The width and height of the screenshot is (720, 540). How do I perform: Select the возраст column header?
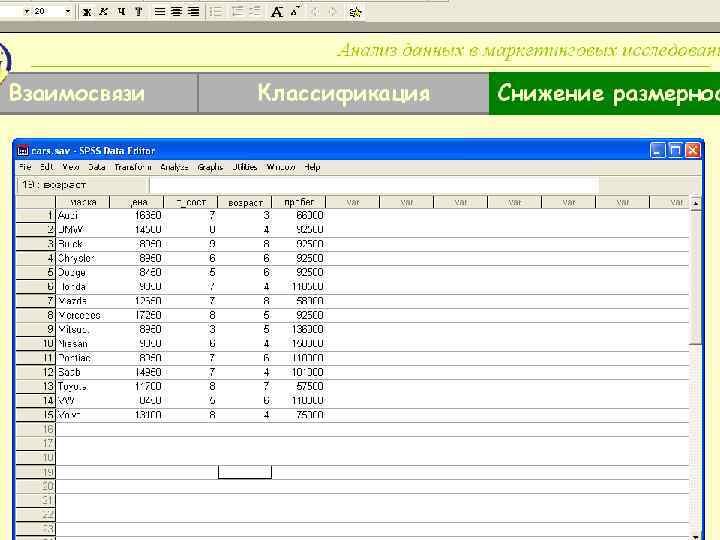point(245,202)
